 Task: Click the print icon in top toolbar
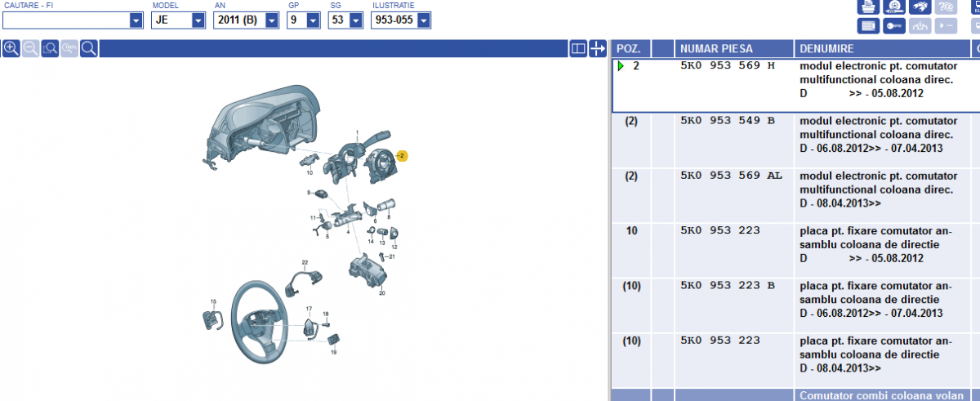click(x=869, y=7)
